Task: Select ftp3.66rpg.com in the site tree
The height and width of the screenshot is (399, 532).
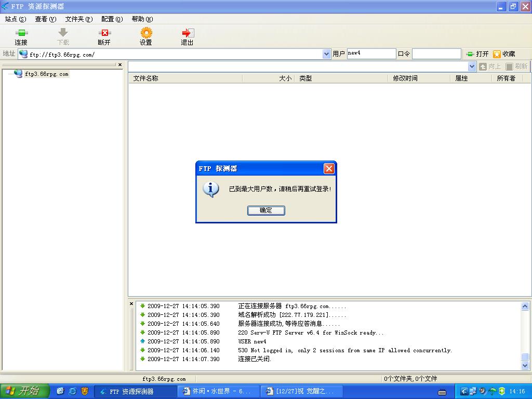Action: [x=46, y=74]
